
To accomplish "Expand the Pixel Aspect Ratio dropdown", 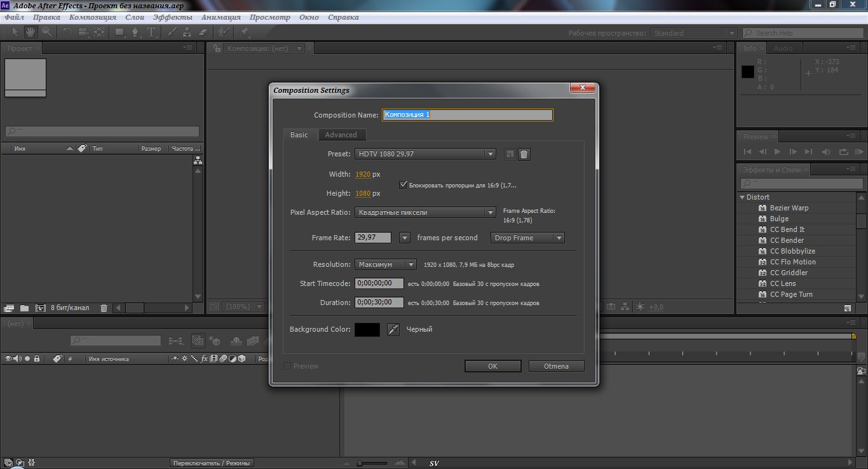I will click(425, 212).
